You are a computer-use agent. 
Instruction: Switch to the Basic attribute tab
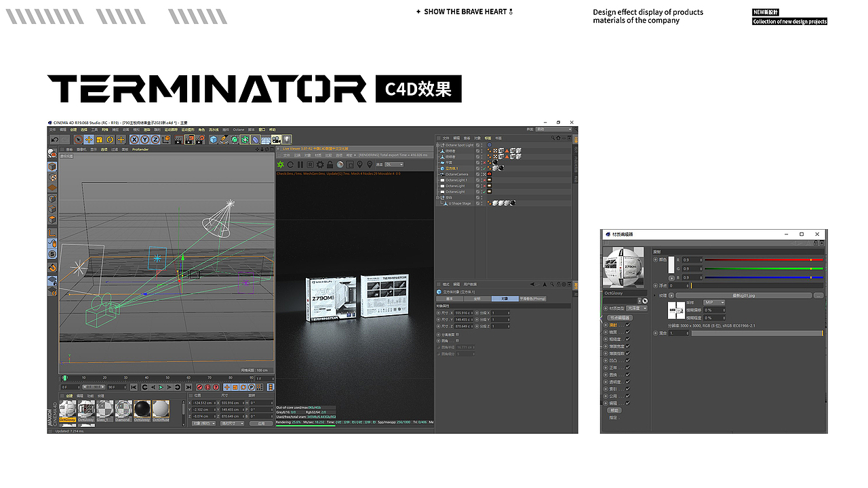tap(449, 298)
